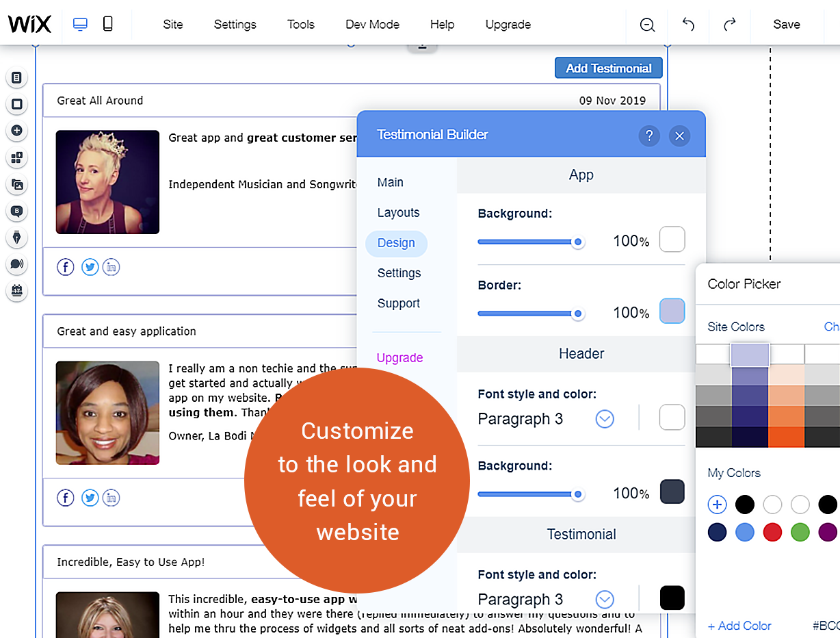Pick the bright orange site color

pyautogui.click(x=786, y=437)
